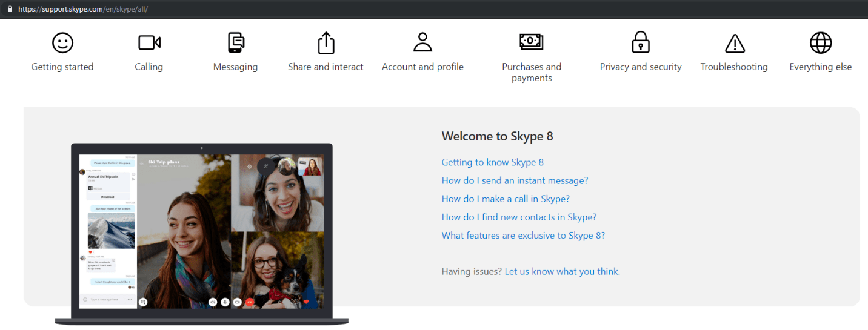Select Purchases and payments text label
The image size is (868, 330).
[x=532, y=72]
